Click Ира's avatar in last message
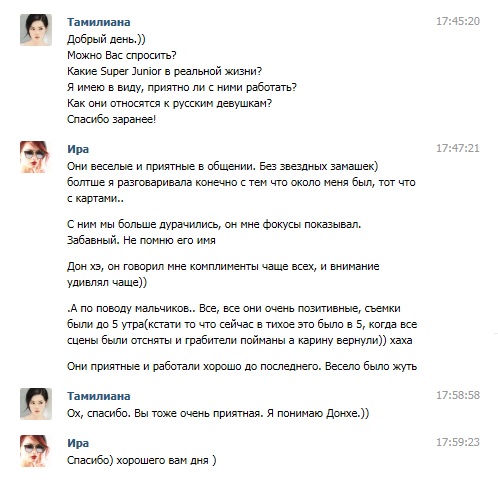Viewport: 498px width, 484px height. [36, 451]
